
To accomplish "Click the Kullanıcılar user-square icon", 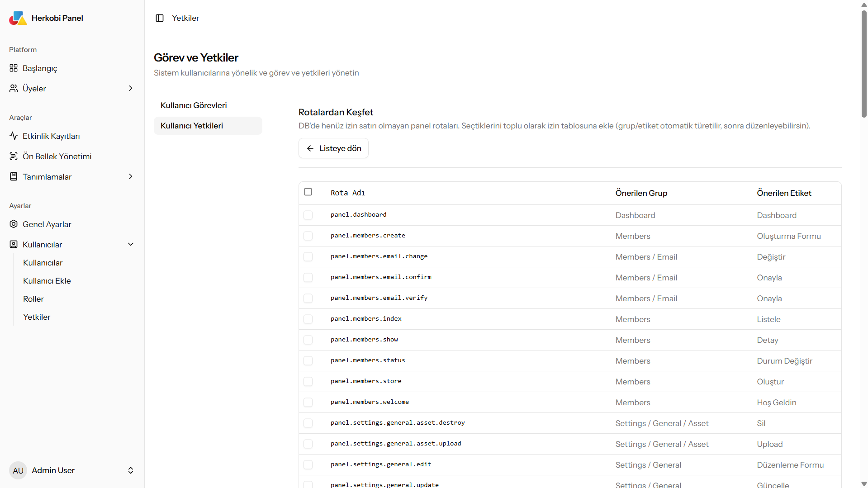I will (14, 244).
